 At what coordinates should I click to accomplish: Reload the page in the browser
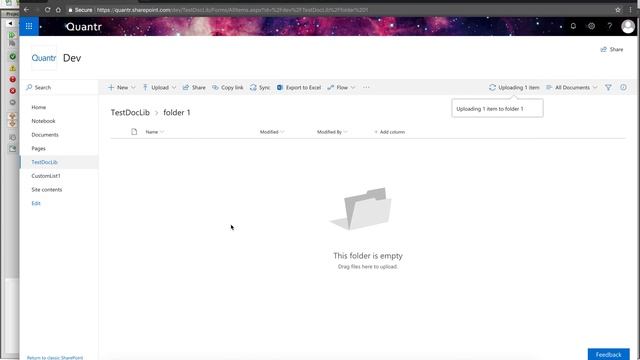tap(47, 9)
